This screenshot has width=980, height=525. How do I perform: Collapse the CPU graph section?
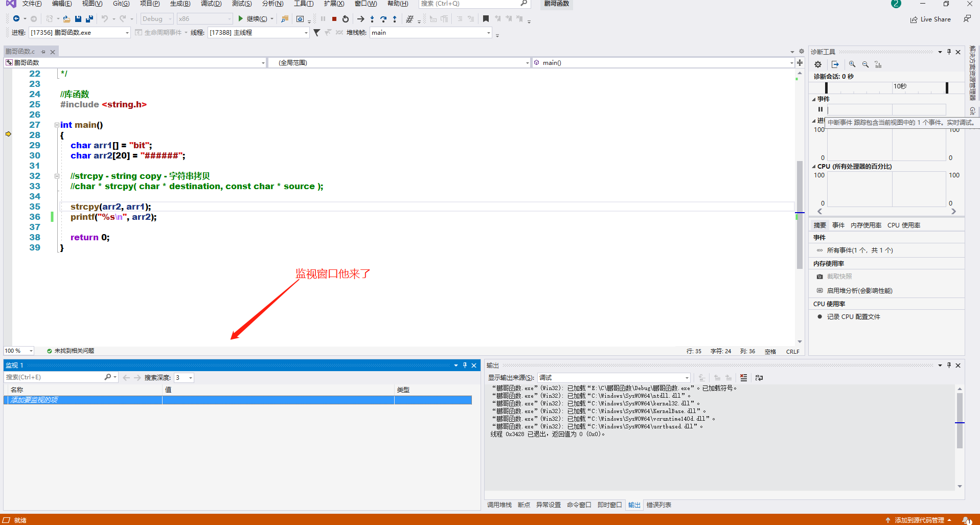[814, 167]
